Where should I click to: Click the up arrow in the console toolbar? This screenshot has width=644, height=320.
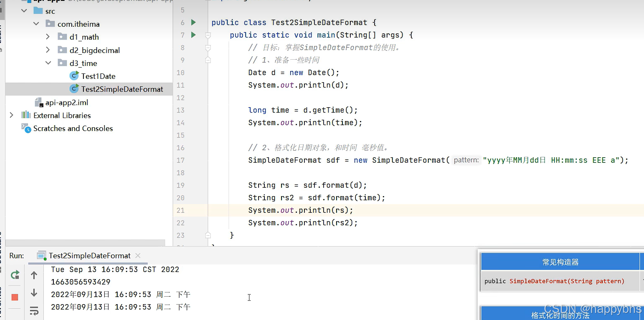34,275
